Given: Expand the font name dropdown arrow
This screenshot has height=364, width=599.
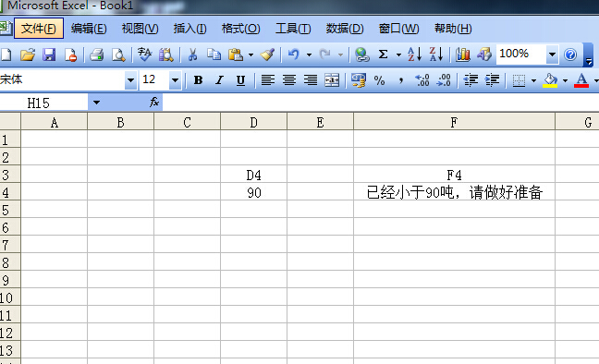Looking at the screenshot, I should coord(130,80).
